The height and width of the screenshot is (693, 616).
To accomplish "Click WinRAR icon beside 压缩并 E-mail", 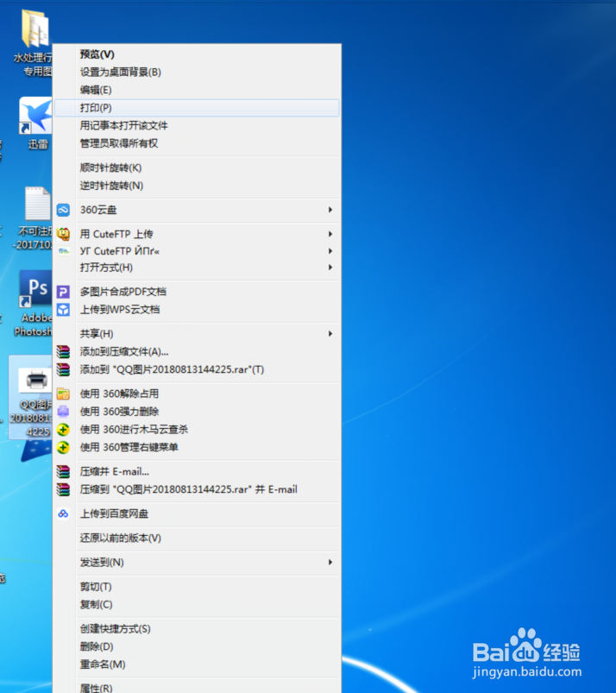I will [63, 471].
